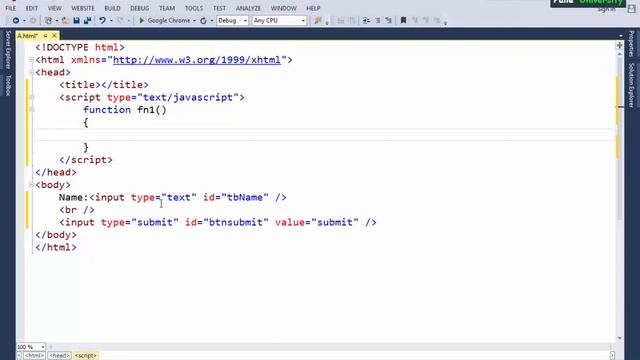
Task: Click the Navigate Forward icon in the toolbar
Action: 33,20
